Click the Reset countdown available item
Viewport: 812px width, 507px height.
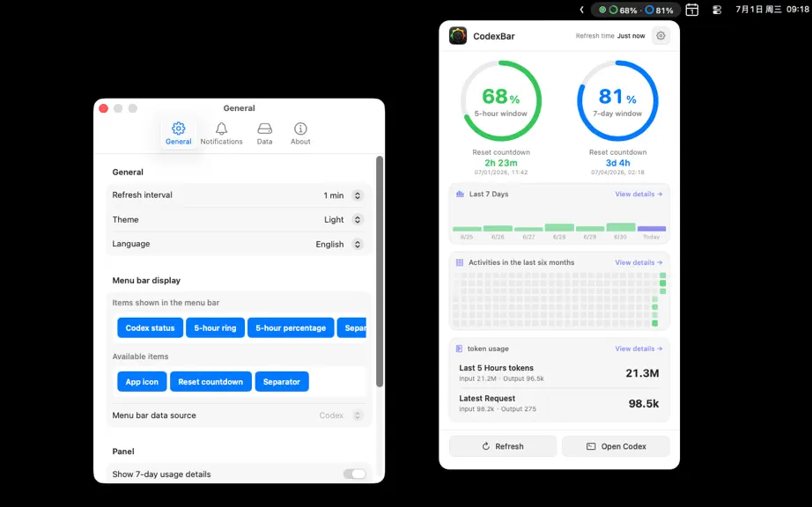210,382
